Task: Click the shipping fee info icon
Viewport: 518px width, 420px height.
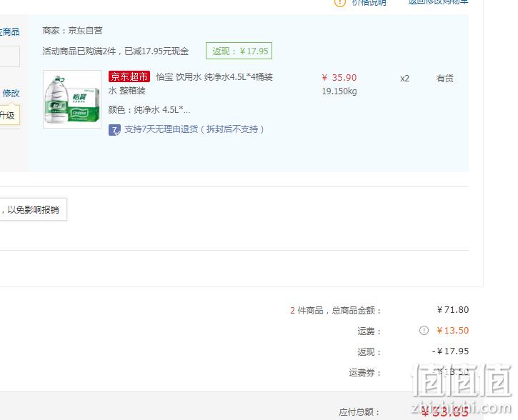Action: [424, 330]
